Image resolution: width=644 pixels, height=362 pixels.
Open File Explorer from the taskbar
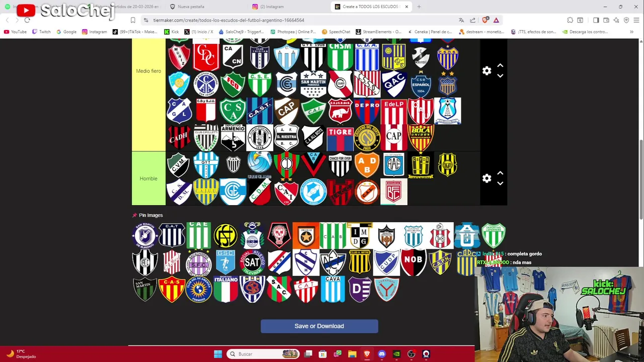pos(352,354)
